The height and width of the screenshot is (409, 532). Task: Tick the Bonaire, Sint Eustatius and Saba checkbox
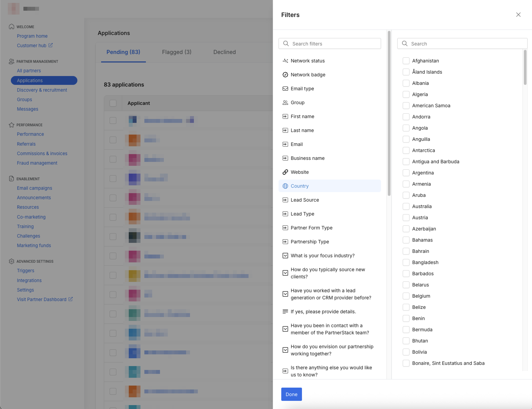(406, 363)
